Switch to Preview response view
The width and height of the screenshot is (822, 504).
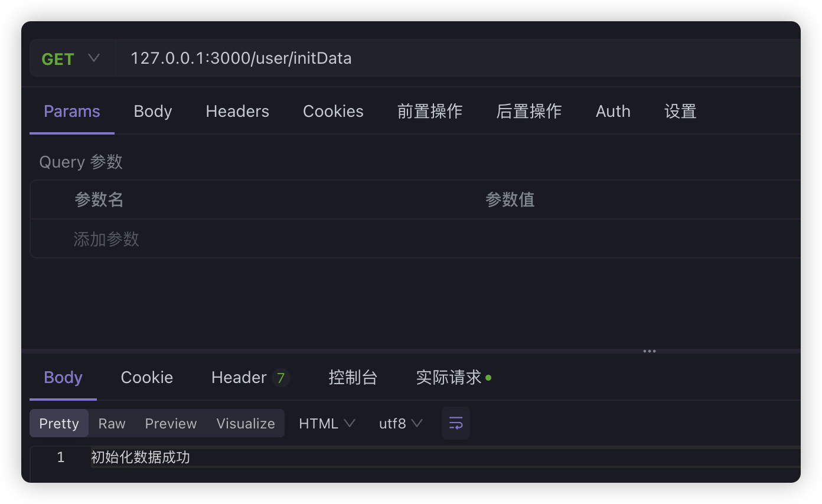click(171, 424)
